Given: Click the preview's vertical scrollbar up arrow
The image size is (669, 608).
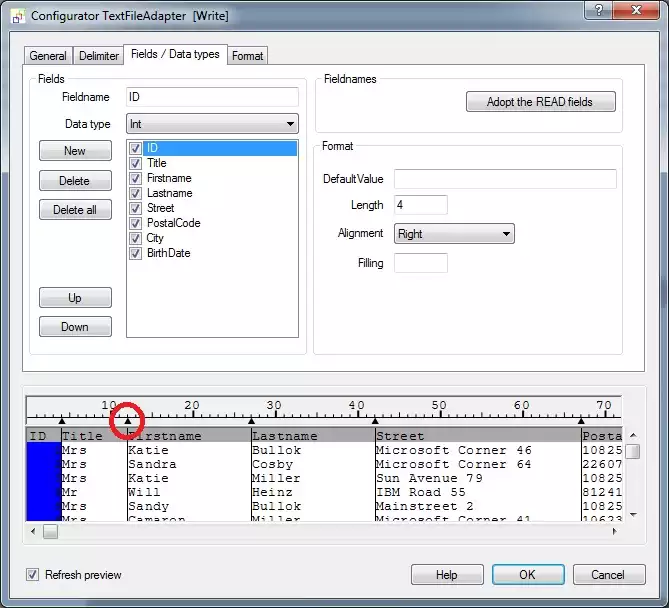Looking at the screenshot, I should pos(632,436).
